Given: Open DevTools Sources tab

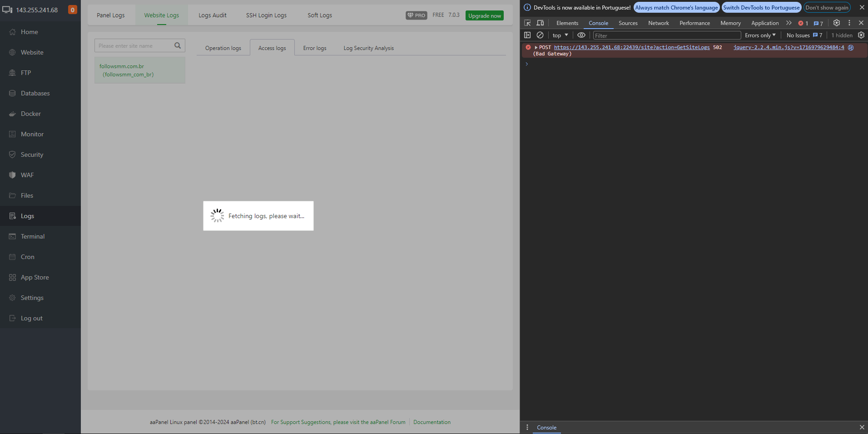Looking at the screenshot, I should (628, 23).
